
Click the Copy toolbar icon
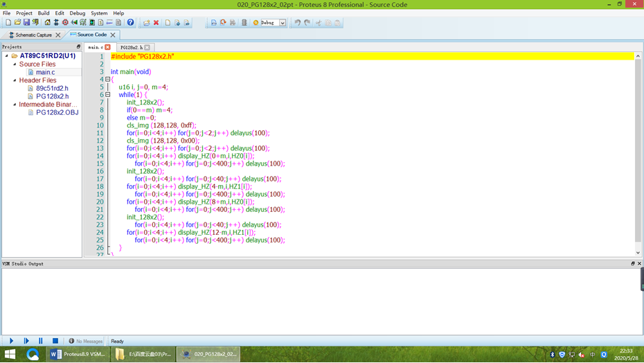[x=328, y=23]
